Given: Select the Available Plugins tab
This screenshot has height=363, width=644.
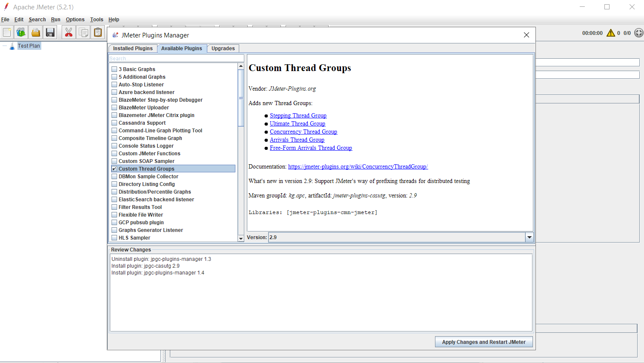Looking at the screenshot, I should (x=182, y=49).
